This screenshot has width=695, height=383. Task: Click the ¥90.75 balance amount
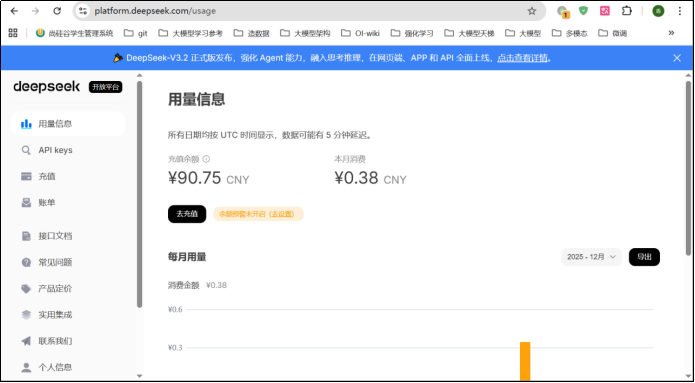coord(195,178)
